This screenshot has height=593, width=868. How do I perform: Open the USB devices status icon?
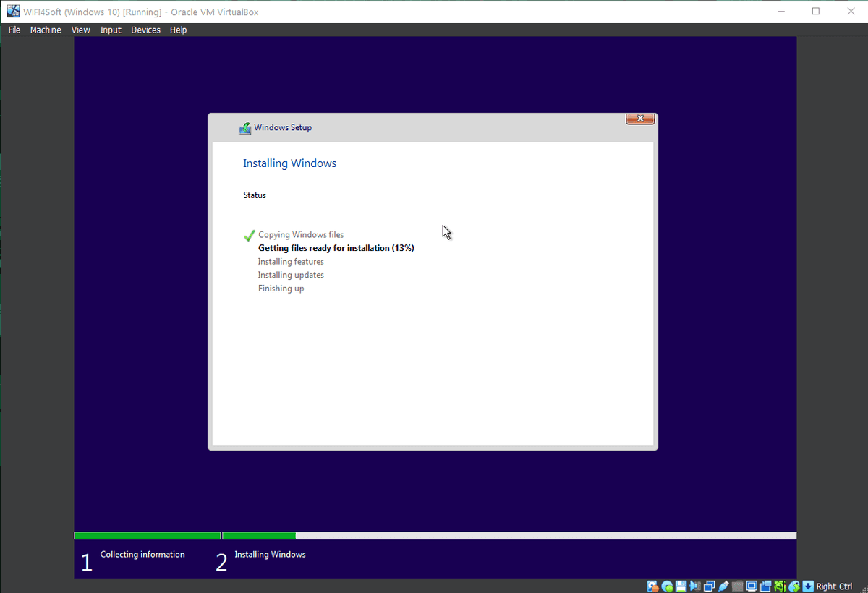[x=723, y=586]
